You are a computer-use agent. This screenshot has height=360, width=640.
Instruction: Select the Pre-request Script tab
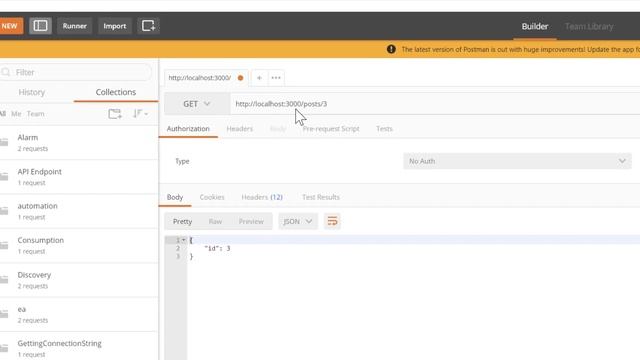point(331,129)
